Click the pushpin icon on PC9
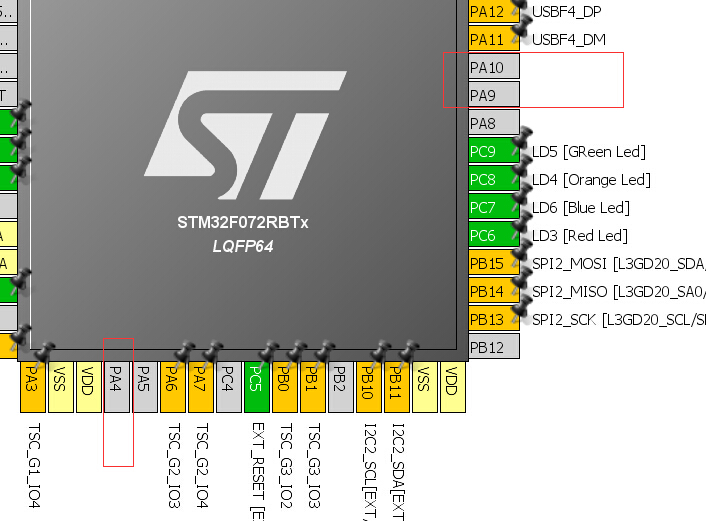 click(521, 140)
